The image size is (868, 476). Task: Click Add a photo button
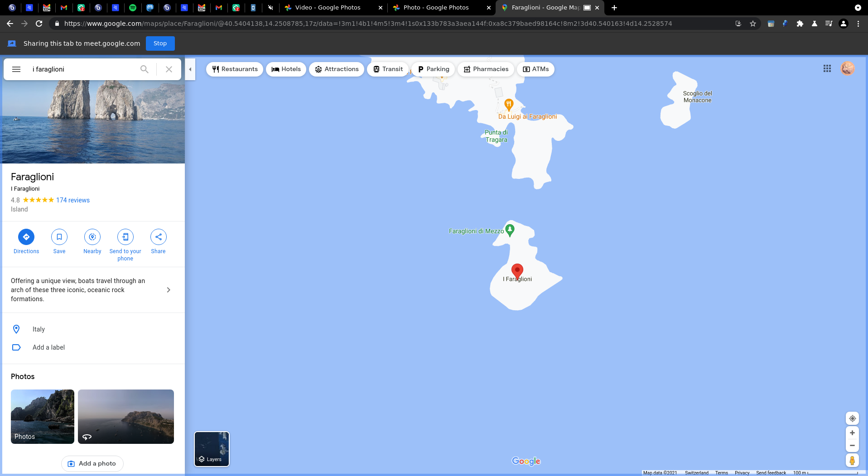coord(92,464)
